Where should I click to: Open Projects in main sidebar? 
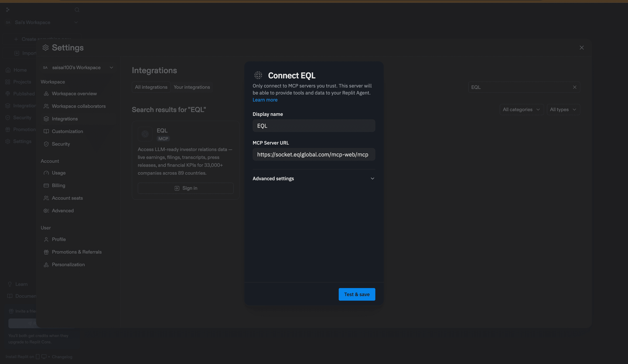click(22, 82)
